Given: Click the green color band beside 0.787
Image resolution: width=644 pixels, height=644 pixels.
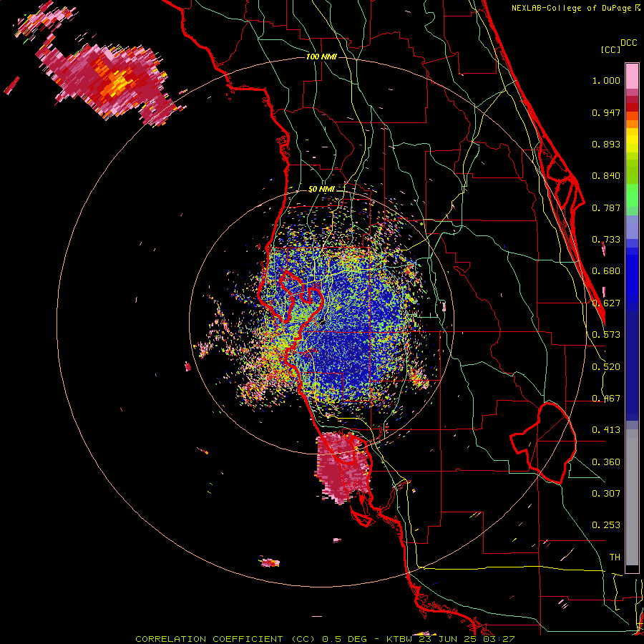Looking at the screenshot, I should (x=632, y=199).
